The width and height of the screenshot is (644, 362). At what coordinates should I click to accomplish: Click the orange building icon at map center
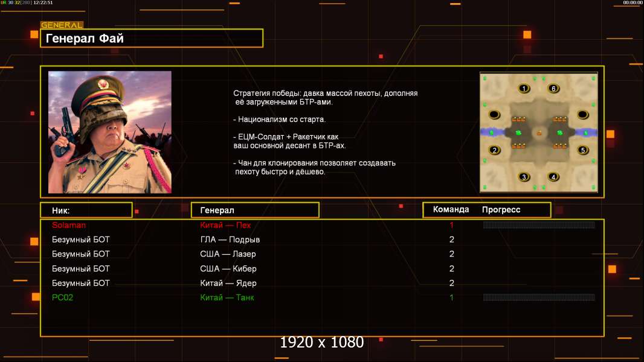tap(539, 133)
